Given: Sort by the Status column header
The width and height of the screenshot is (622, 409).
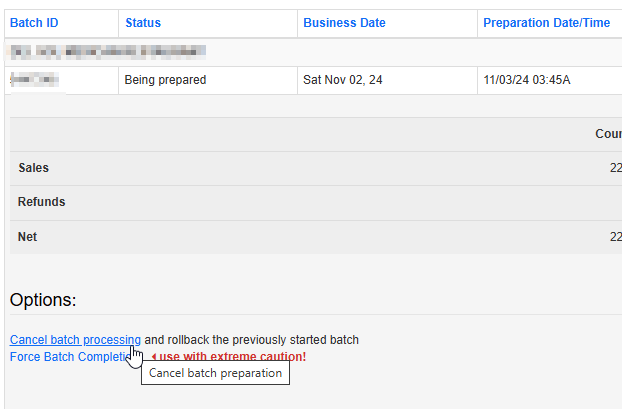Looking at the screenshot, I should tap(143, 23).
